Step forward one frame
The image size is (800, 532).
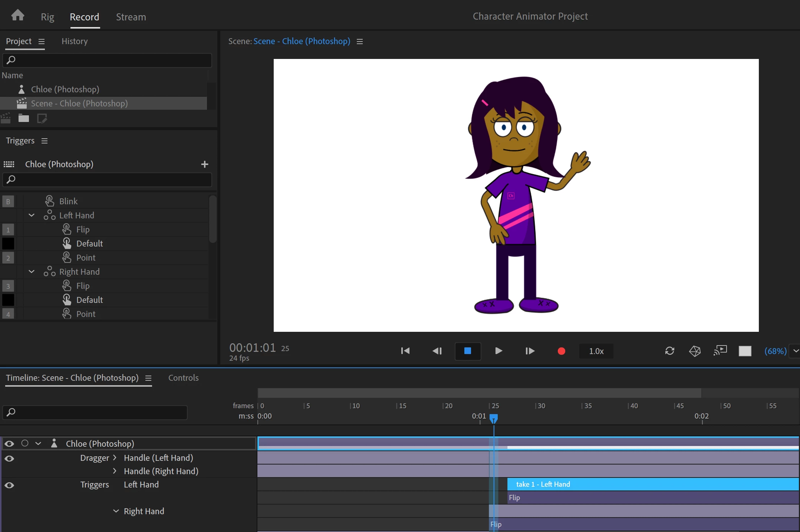click(530, 351)
